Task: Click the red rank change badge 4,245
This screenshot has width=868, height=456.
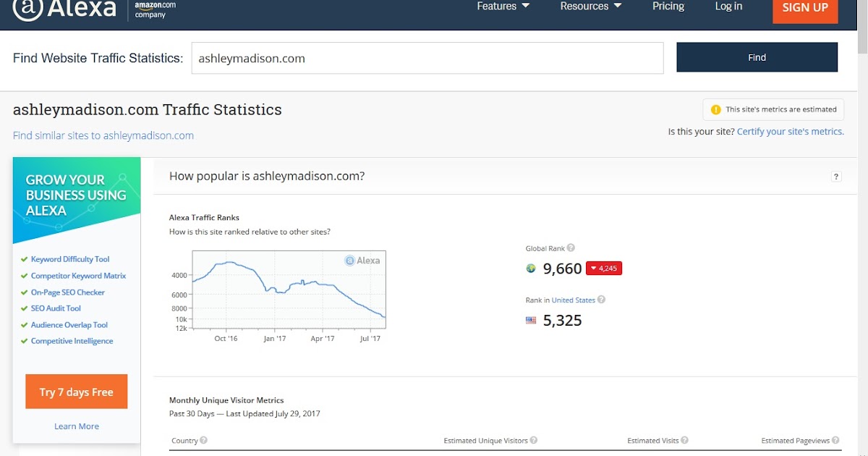Action: (604, 269)
